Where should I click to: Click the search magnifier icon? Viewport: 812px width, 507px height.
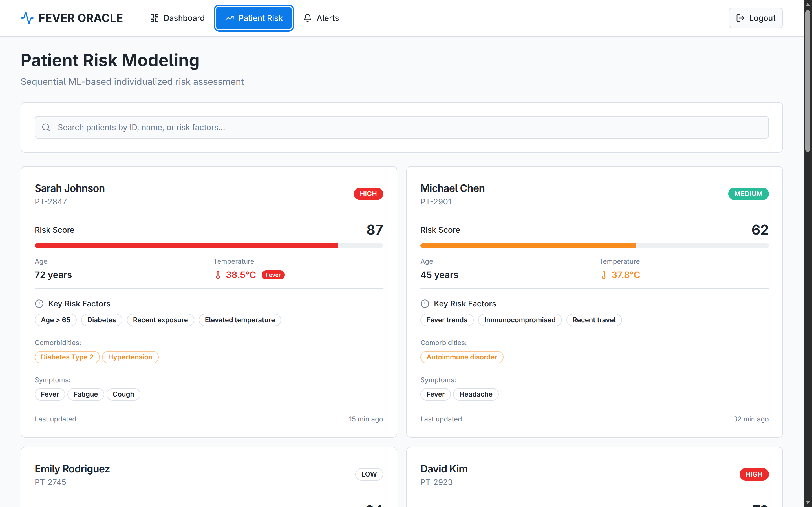(x=46, y=127)
